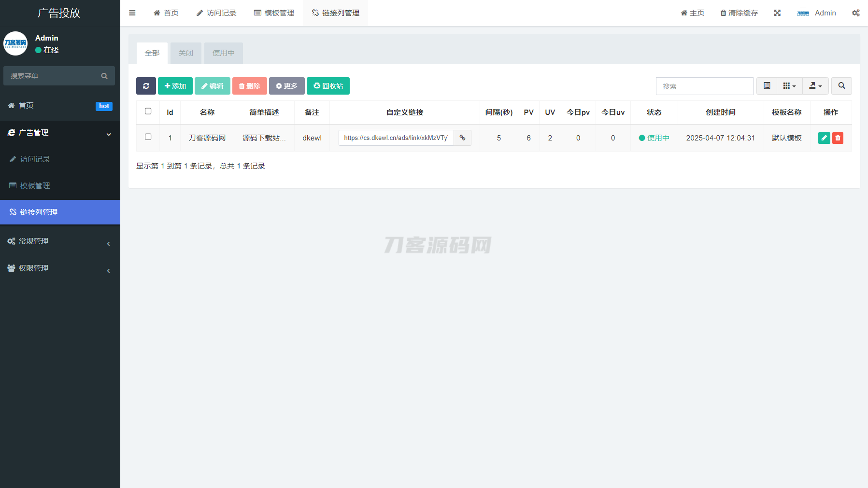Open the 模板管理 menu in top navigation

coord(274,13)
